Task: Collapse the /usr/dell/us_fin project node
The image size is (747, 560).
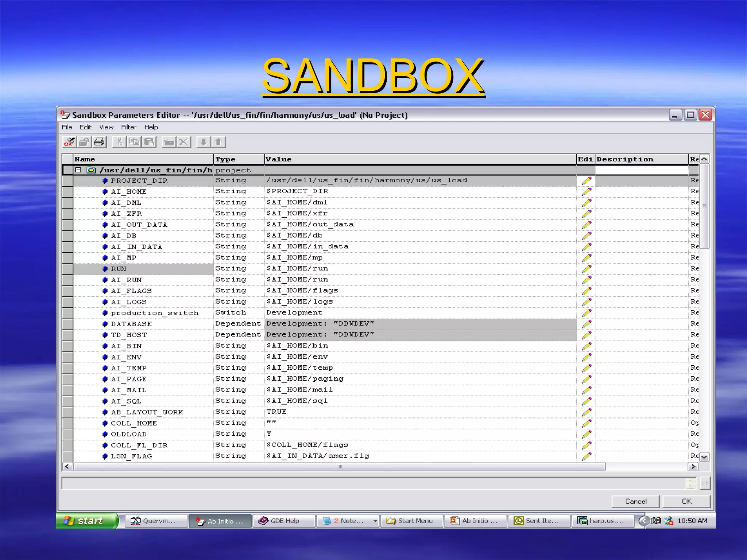Action: [x=78, y=170]
